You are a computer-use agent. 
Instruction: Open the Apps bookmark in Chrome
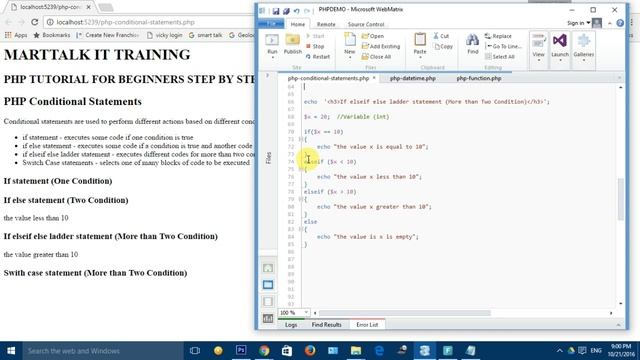click(16, 35)
